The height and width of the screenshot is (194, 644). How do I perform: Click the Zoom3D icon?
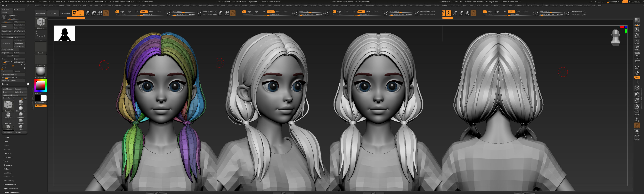pyautogui.click(x=637, y=100)
